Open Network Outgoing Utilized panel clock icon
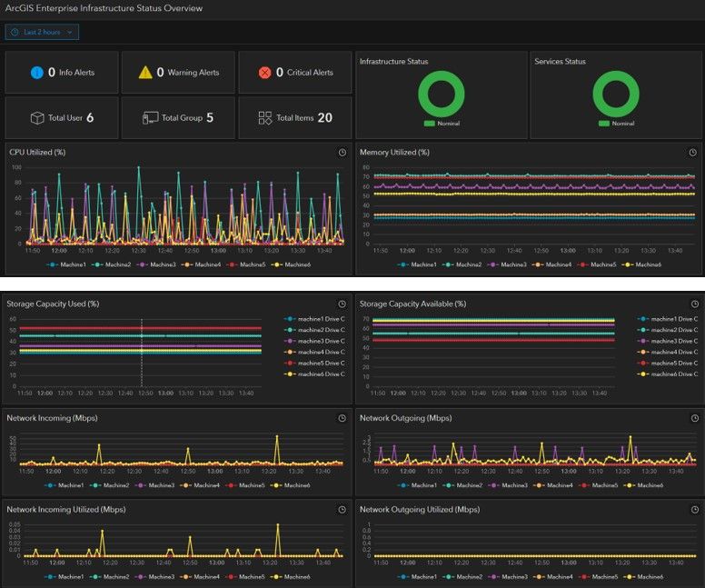Image resolution: width=705 pixels, height=588 pixels. point(695,509)
